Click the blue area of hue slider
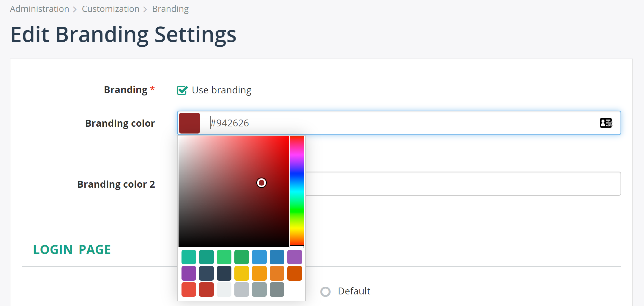This screenshot has width=644, height=306. (x=297, y=172)
